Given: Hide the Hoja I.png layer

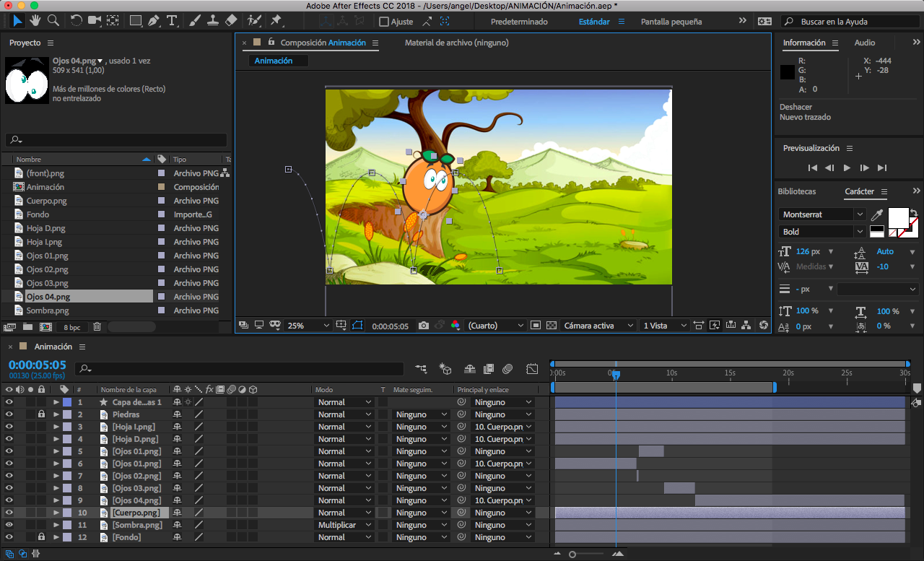Looking at the screenshot, I should [x=9, y=427].
